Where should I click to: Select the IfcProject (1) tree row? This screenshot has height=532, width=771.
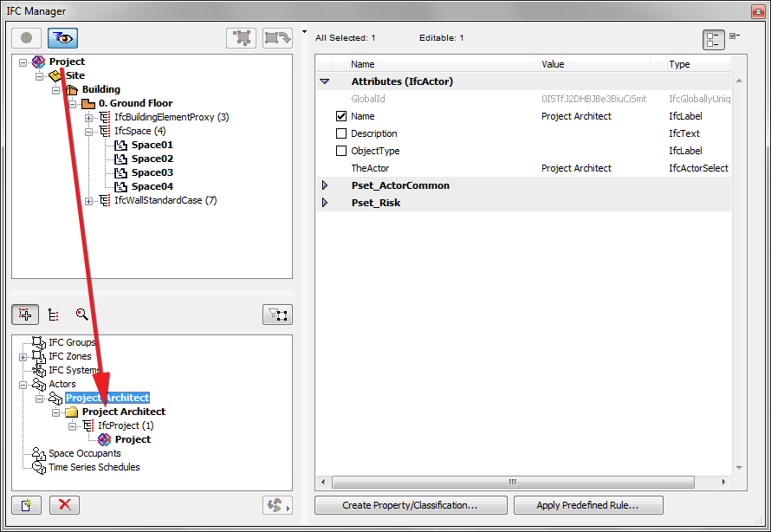(x=126, y=425)
